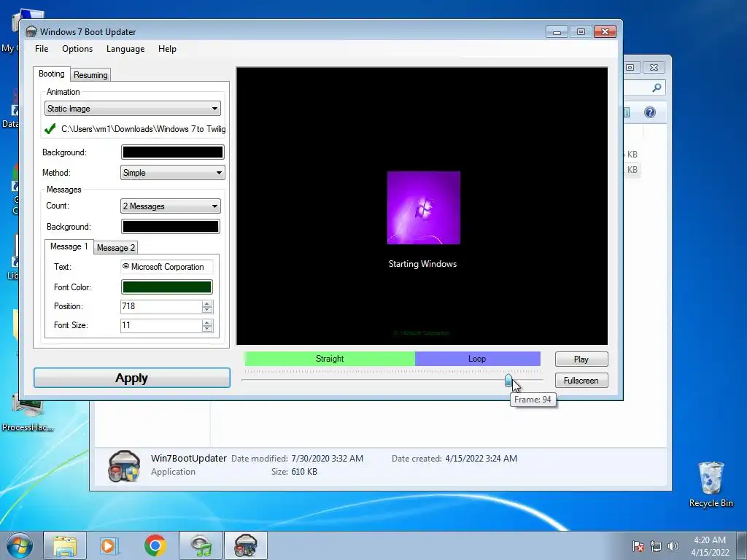Decrease the Position value with down arrow
Image resolution: width=747 pixels, height=560 pixels.
[x=206, y=310]
